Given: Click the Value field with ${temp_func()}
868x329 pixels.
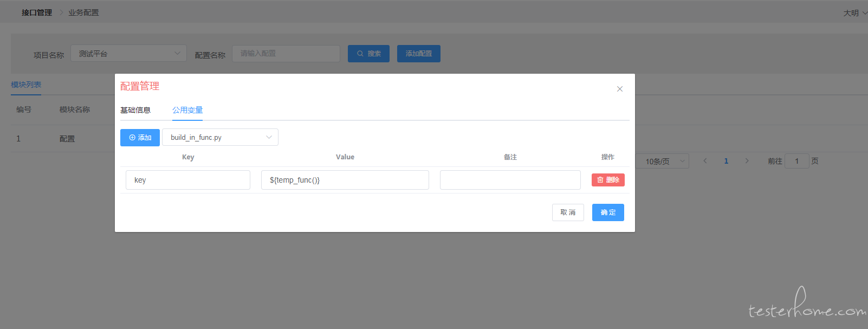Looking at the screenshot, I should (x=345, y=180).
